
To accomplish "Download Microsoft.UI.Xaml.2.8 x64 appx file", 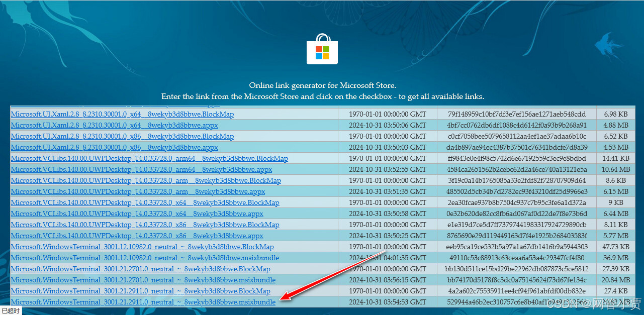I will click(114, 125).
